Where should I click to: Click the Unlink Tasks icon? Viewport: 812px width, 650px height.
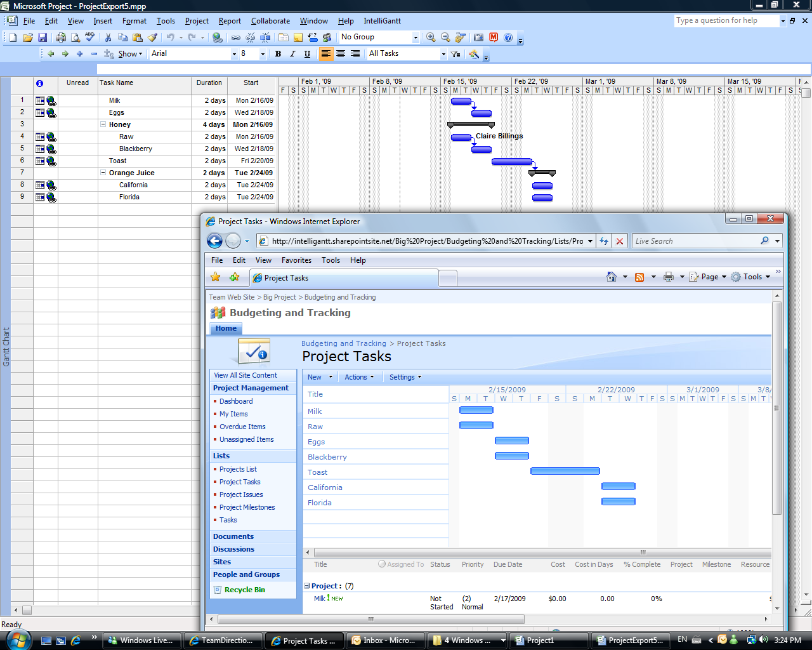[251, 37]
